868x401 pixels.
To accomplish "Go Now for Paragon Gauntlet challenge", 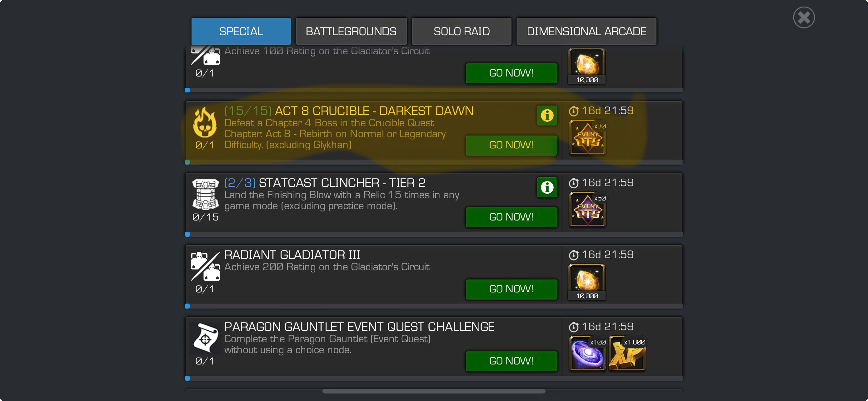I will 511,361.
